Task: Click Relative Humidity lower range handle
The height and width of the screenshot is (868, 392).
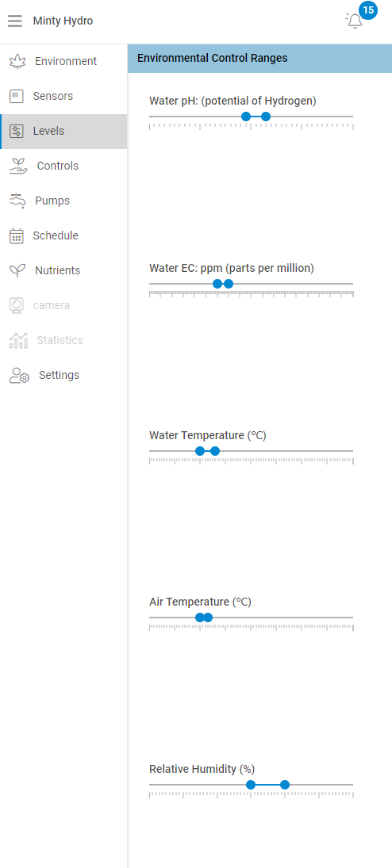Action: coord(251,785)
